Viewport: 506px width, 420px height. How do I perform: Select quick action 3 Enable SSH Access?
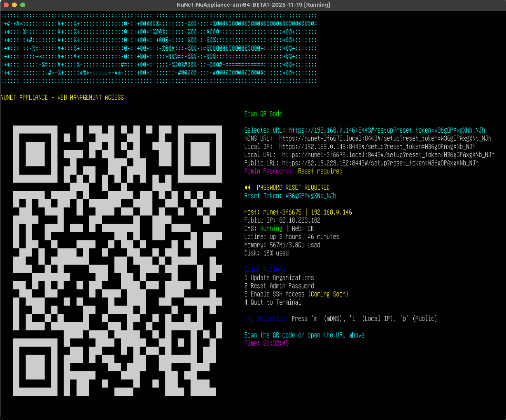pyautogui.click(x=296, y=294)
